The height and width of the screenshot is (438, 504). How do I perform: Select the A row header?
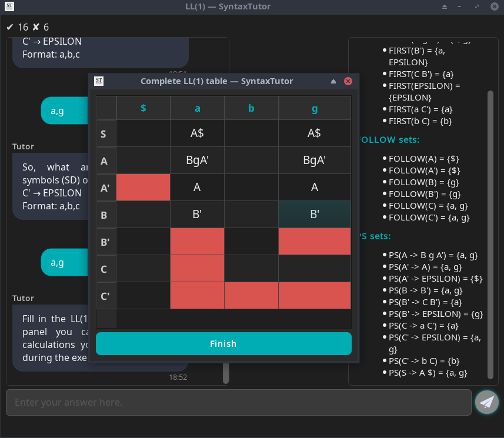[x=106, y=161]
